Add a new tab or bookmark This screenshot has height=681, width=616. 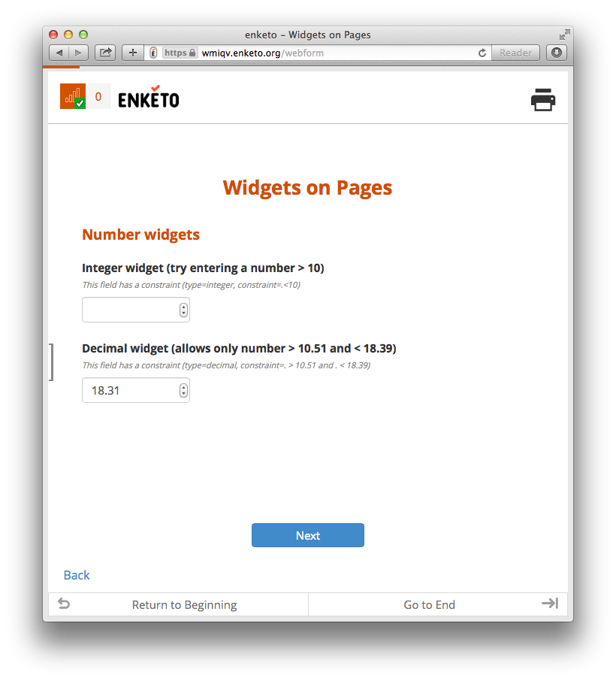[x=133, y=53]
